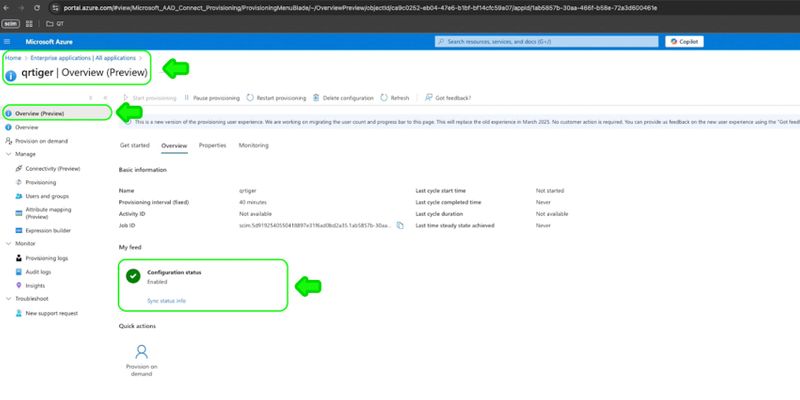Click the Not started cycle start value
Image resolution: width=800 pixels, height=400 pixels.
coord(550,191)
